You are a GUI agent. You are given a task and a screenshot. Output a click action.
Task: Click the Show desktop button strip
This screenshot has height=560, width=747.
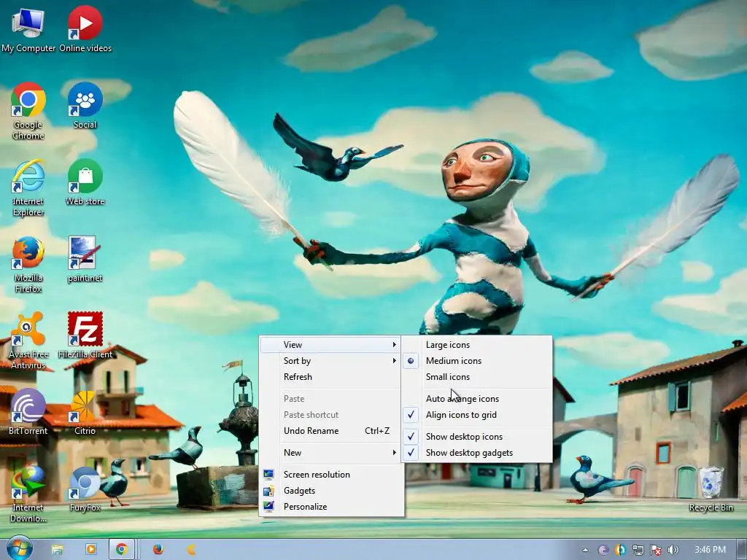pyautogui.click(x=742, y=550)
